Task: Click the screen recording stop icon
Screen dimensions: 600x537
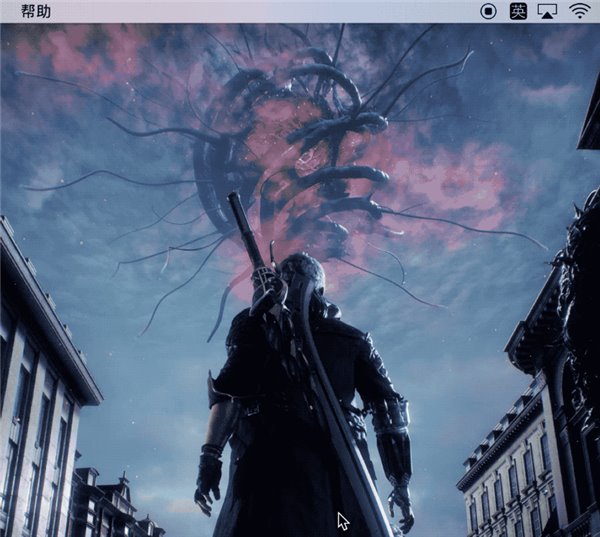Action: click(x=488, y=11)
